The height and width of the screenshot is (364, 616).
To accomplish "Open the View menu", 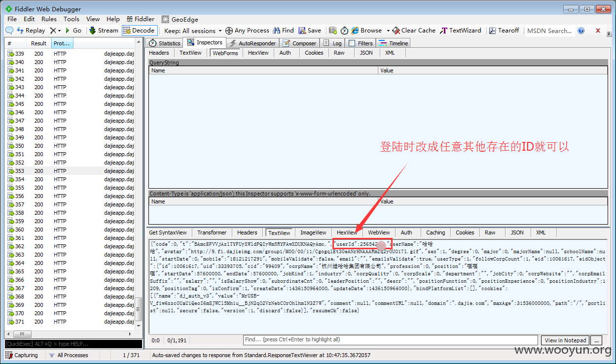I will tap(93, 19).
